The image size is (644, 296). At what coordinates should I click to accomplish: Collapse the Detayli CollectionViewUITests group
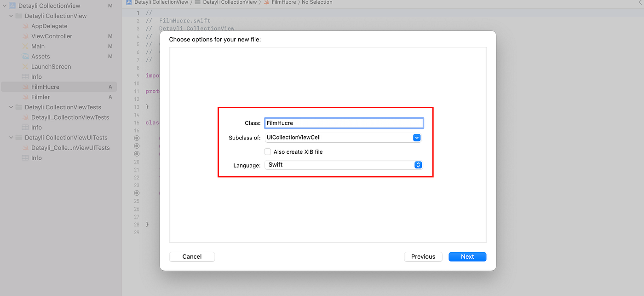(x=10, y=137)
